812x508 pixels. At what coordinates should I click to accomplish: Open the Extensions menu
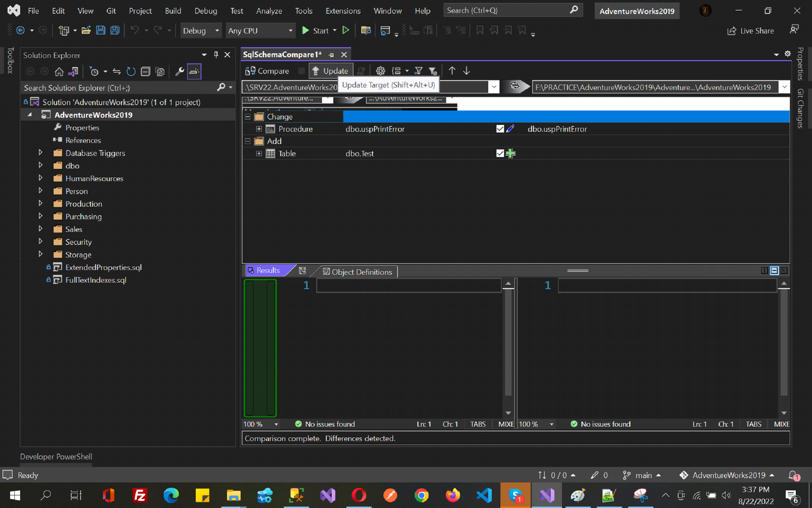(343, 11)
